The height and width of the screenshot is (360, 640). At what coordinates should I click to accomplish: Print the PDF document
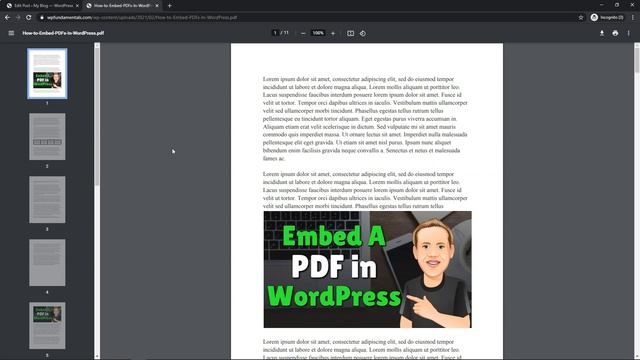[615, 33]
